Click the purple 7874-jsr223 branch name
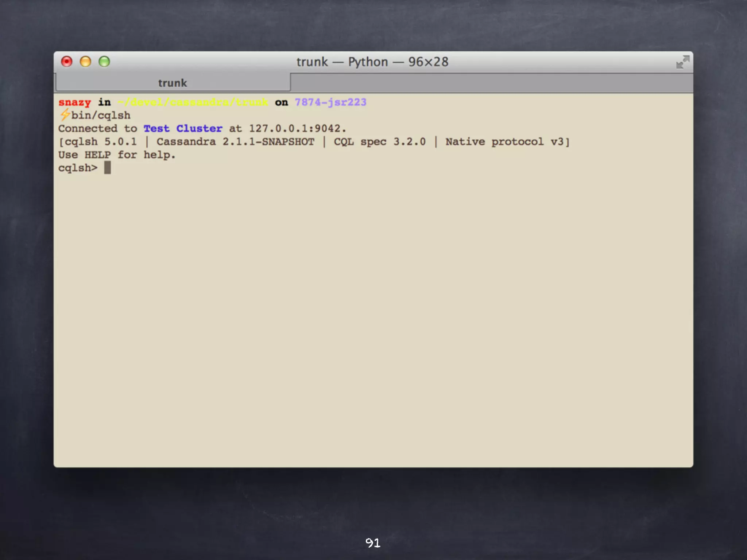Viewport: 747px width, 560px height. [330, 102]
